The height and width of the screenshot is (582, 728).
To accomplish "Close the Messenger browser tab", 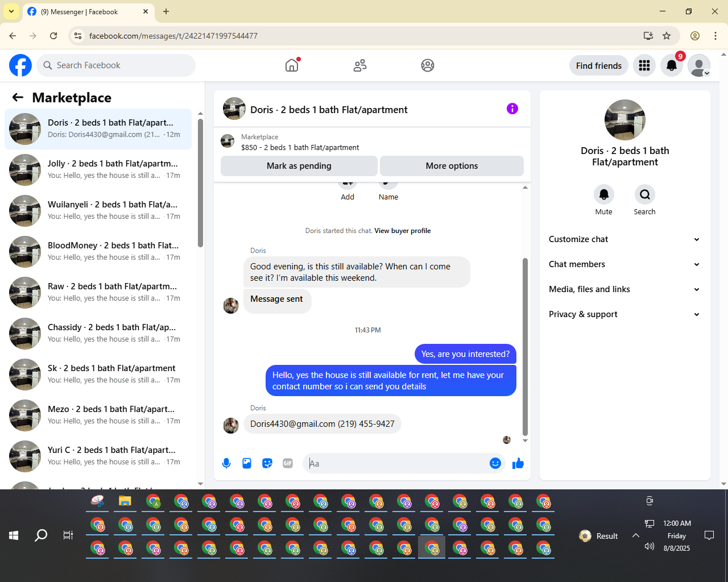I will click(x=146, y=11).
